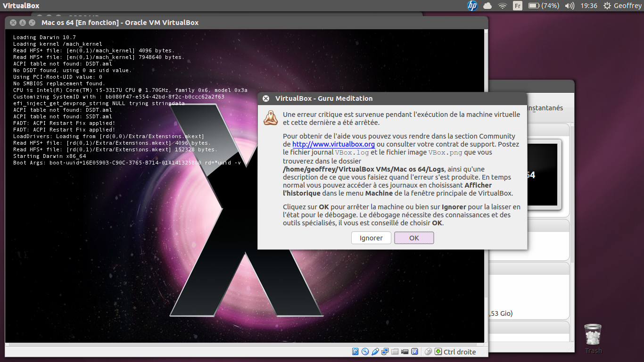Click the 19:36 clock in the top panel

(589, 6)
